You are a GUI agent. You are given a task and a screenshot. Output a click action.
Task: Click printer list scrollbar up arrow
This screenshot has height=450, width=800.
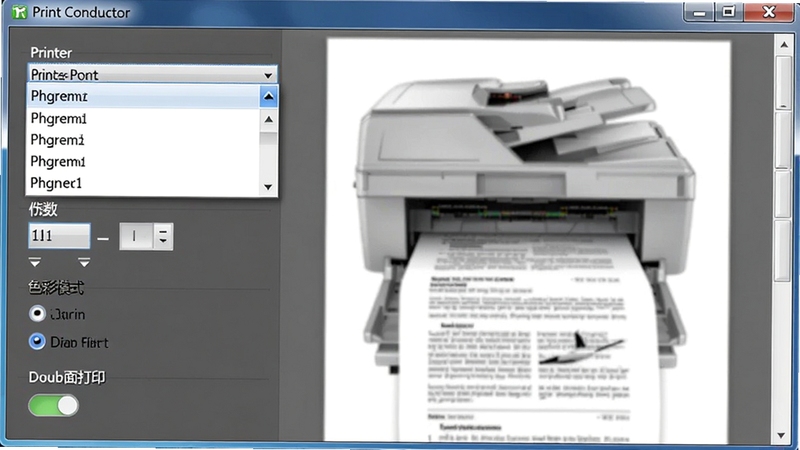268,119
